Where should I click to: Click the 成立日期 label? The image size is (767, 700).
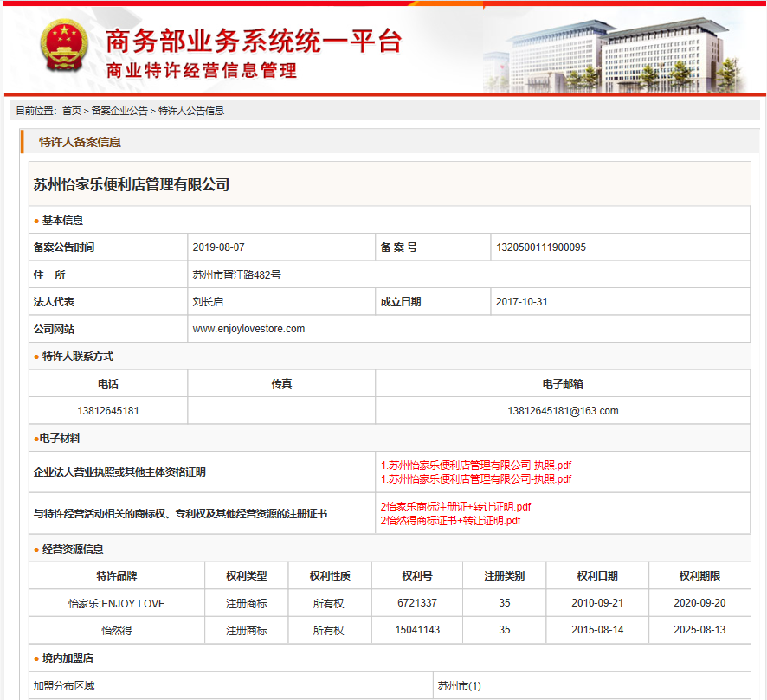401,302
